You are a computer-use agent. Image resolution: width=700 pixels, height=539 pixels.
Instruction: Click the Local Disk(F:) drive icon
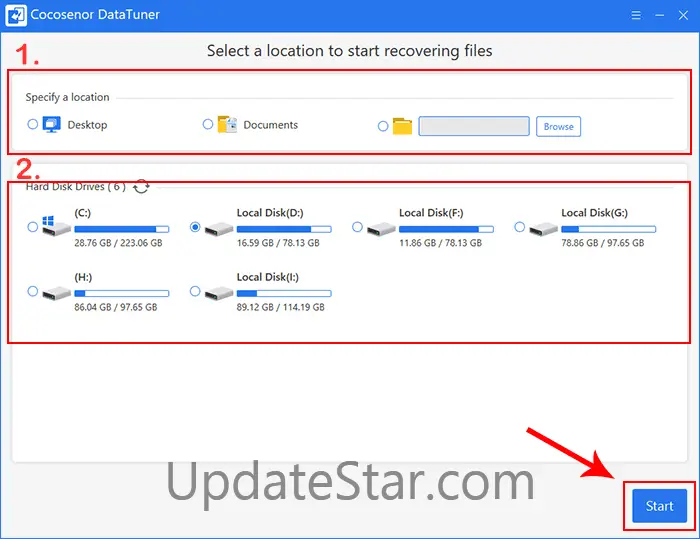point(381,229)
